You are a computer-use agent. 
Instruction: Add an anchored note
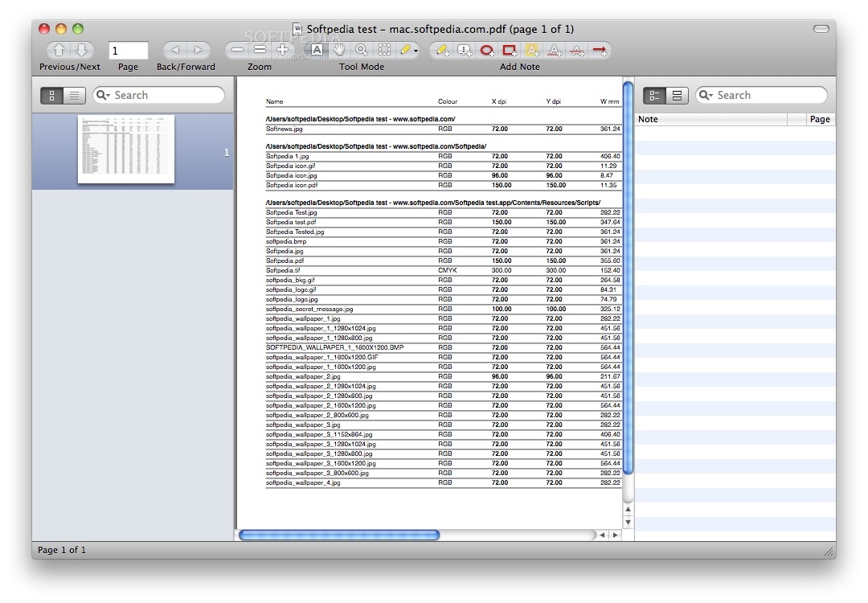point(465,51)
